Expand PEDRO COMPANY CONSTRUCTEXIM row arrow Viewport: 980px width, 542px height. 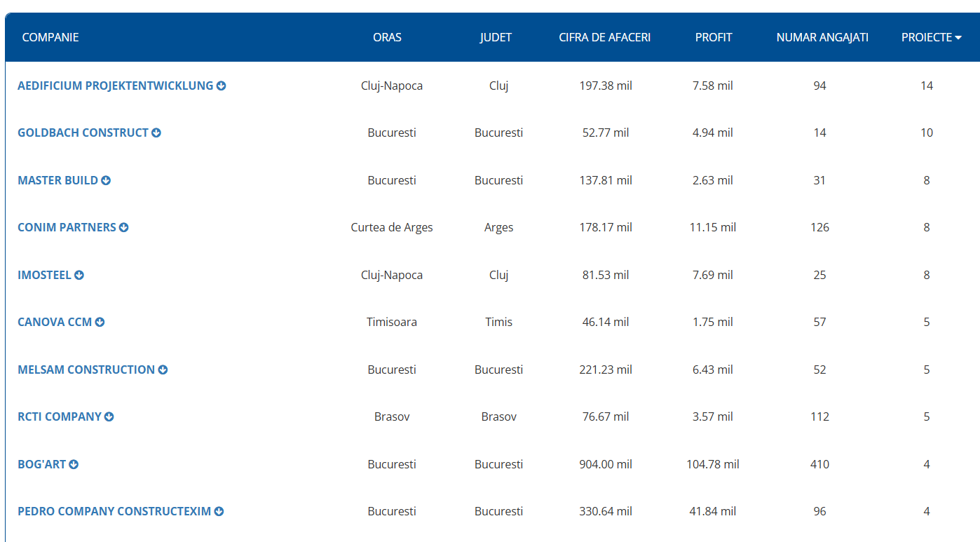tap(219, 512)
